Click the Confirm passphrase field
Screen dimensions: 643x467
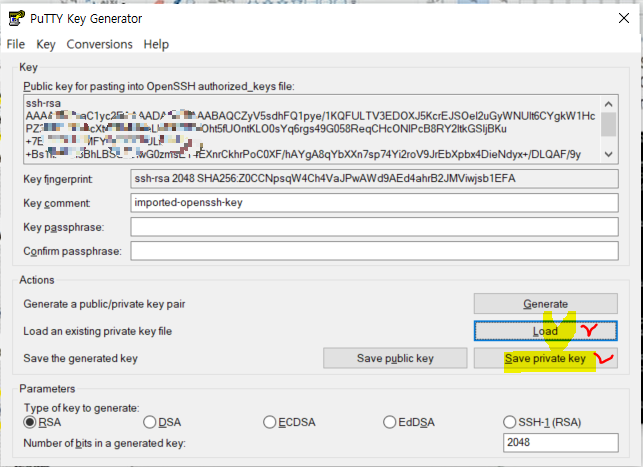click(x=374, y=251)
